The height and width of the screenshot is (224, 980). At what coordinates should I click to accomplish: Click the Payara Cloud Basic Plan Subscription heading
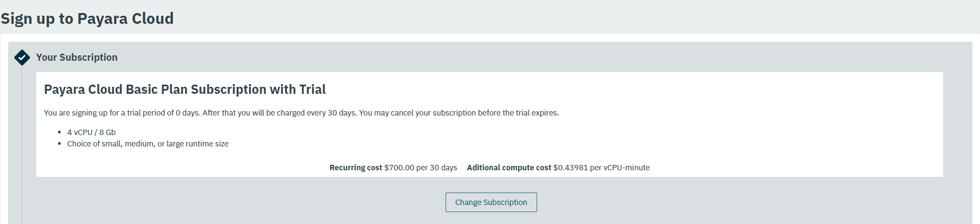(185, 89)
